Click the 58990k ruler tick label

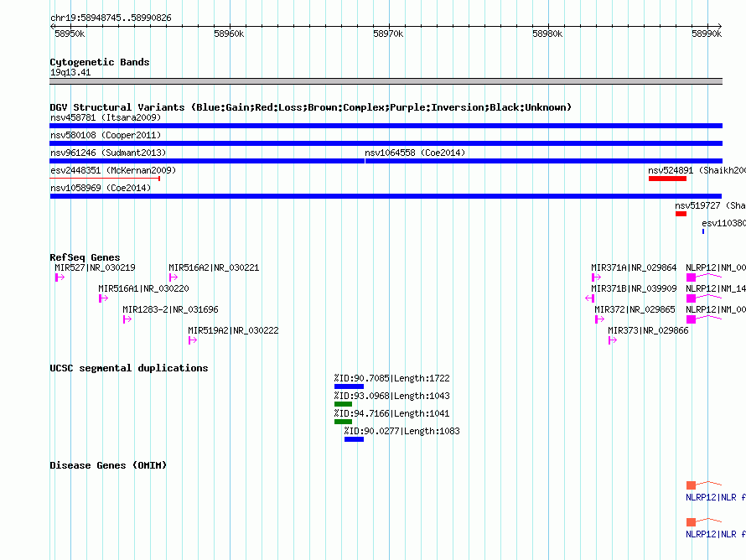point(707,34)
